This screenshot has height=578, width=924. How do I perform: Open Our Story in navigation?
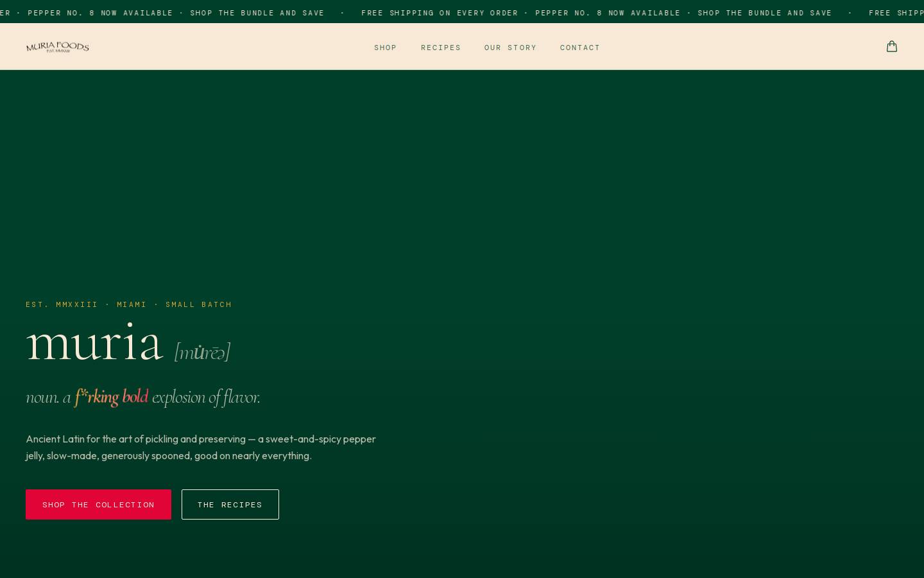pyautogui.click(x=510, y=48)
